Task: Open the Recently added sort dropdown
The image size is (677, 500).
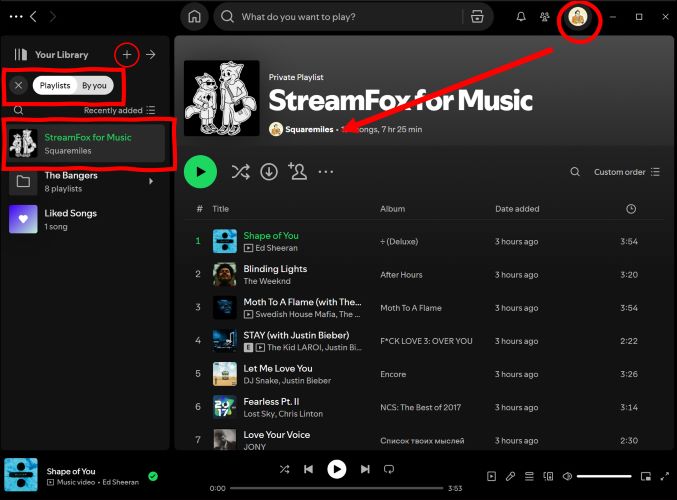Action: click(x=120, y=110)
